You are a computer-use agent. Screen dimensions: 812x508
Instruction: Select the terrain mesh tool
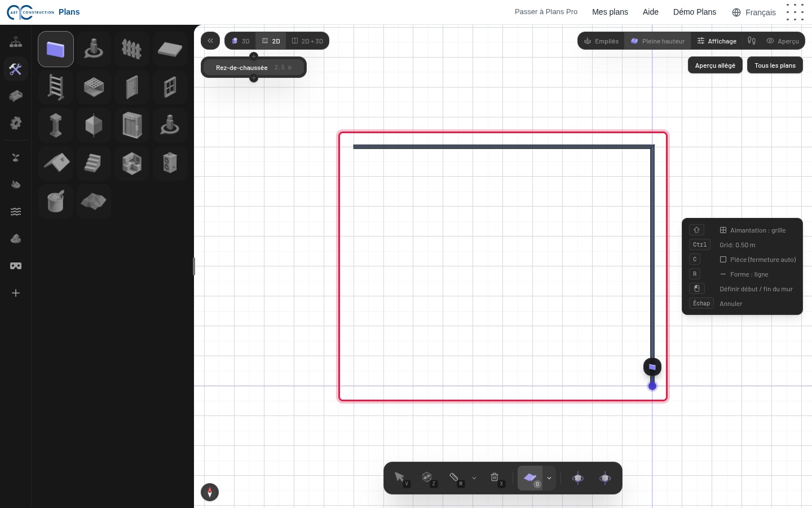click(94, 202)
